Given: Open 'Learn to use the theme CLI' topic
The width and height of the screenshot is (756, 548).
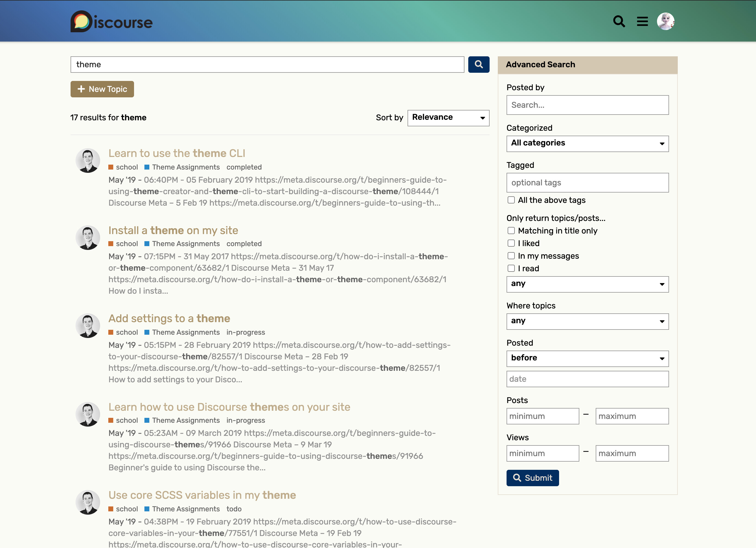Looking at the screenshot, I should [x=177, y=153].
